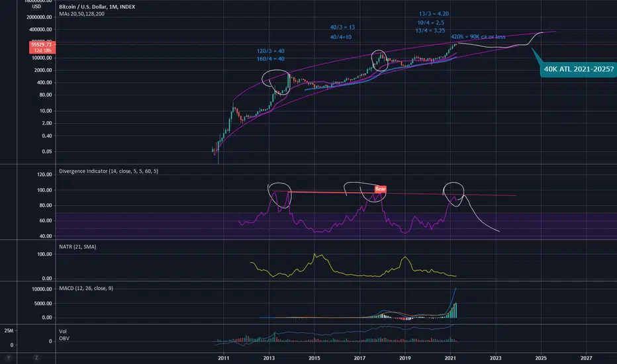The height and width of the screenshot is (364, 617).
Task: Open the Divergence Indicator legend
Action: pyautogui.click(x=109, y=171)
